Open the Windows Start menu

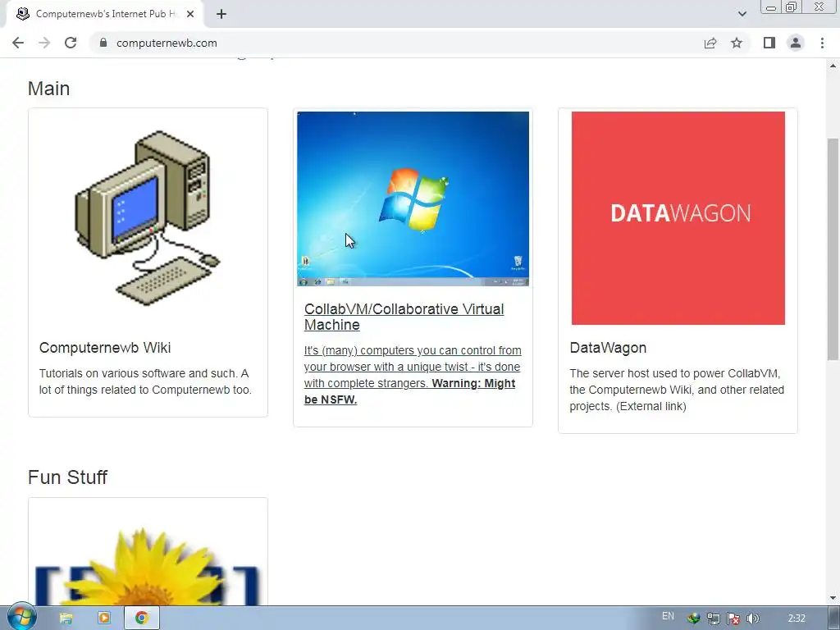click(22, 618)
